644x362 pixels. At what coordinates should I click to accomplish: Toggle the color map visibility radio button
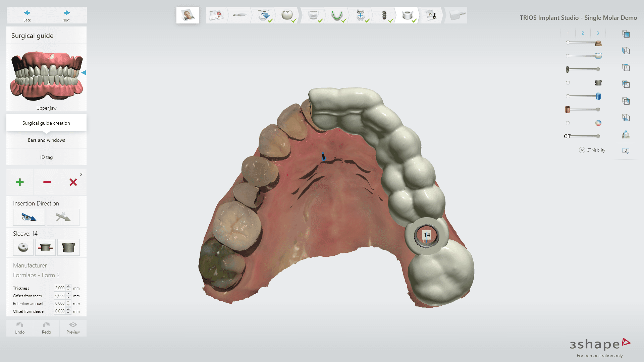[x=568, y=123]
